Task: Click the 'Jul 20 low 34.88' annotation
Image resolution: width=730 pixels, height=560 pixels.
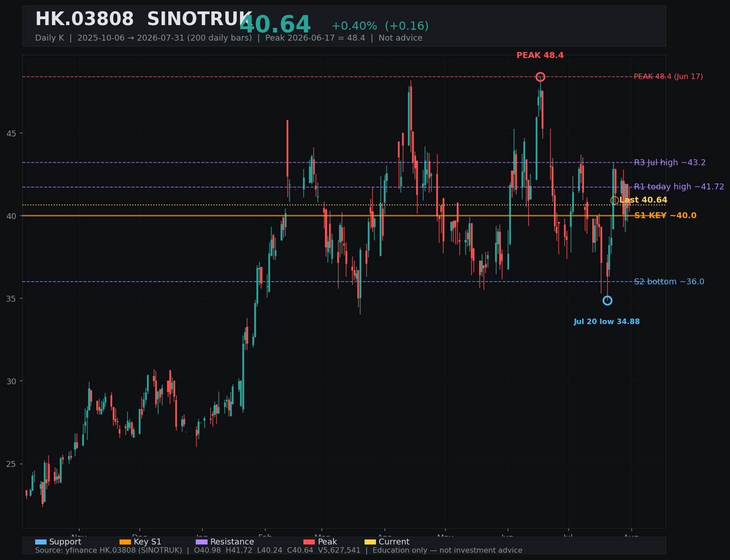Action: tap(607, 322)
